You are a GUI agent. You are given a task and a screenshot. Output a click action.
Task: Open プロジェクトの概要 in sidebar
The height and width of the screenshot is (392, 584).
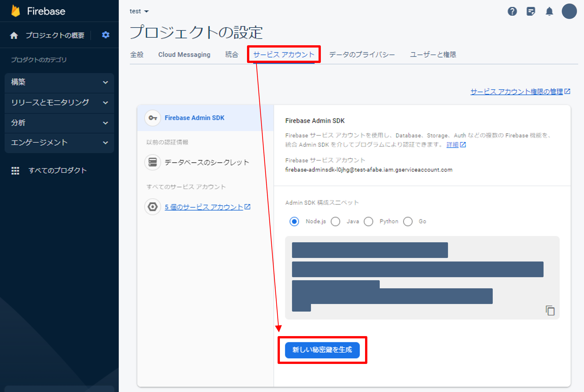coord(55,35)
